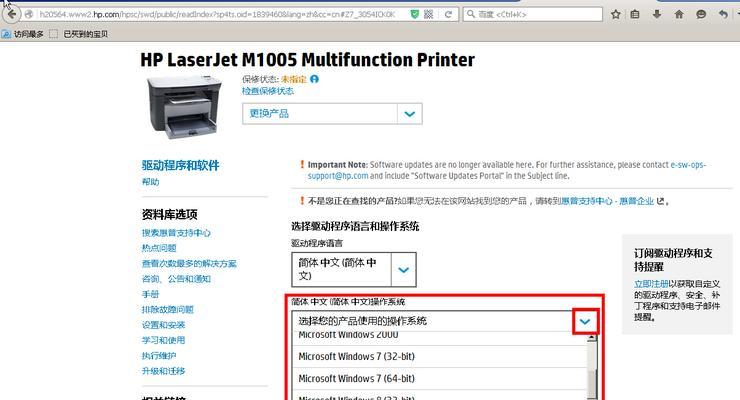740x400 pixels.
Task: Click the search magnifier icon
Action: 471,14
